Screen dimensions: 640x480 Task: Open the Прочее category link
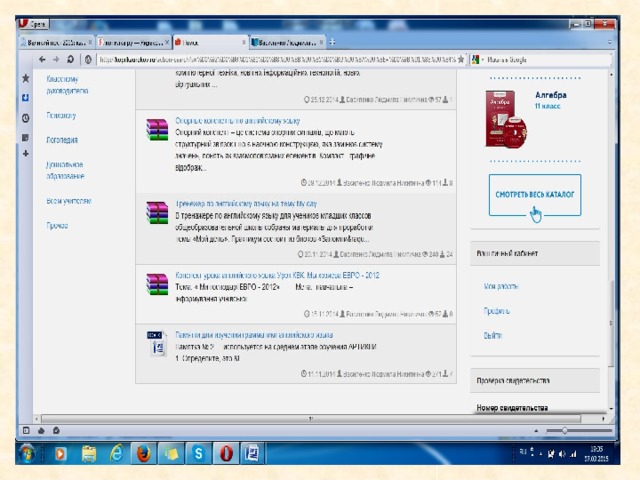(57, 225)
